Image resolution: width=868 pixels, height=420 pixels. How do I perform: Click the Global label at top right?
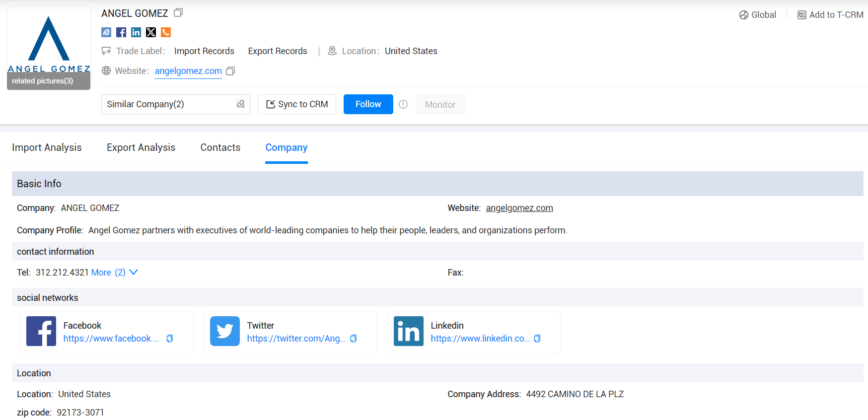pos(764,15)
